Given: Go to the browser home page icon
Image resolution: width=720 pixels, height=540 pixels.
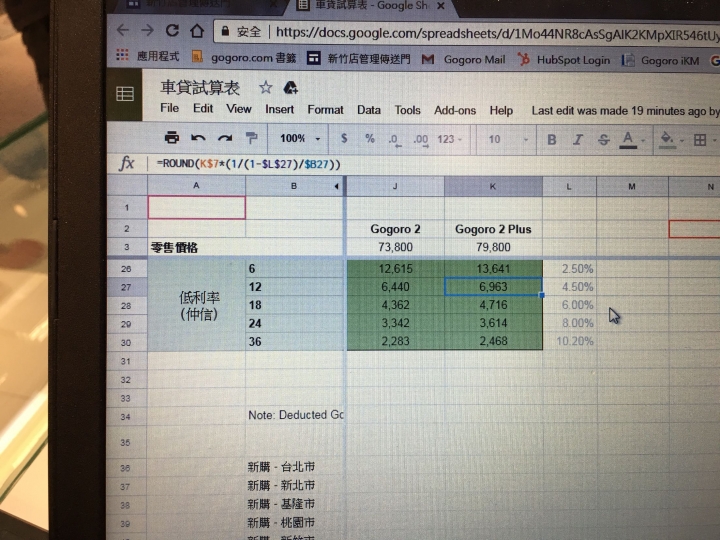Looking at the screenshot, I should (x=197, y=31).
